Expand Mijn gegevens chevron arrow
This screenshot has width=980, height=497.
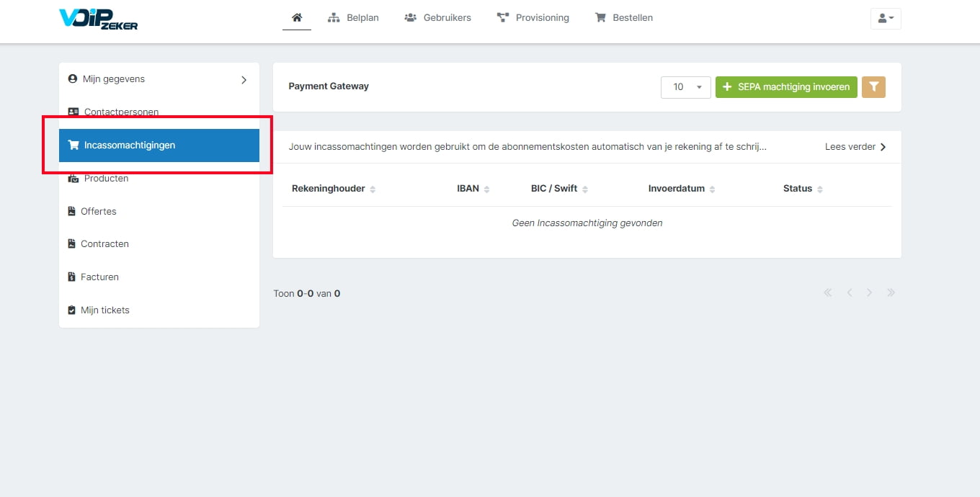(x=244, y=80)
